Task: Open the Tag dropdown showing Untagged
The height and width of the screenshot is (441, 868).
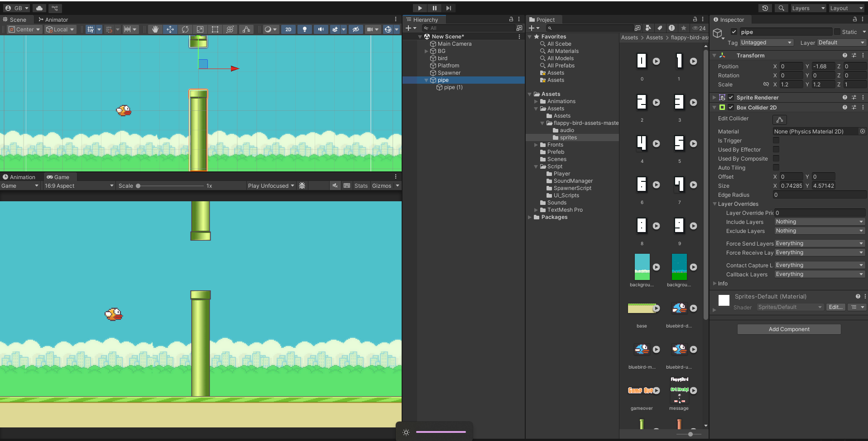Action: [767, 43]
